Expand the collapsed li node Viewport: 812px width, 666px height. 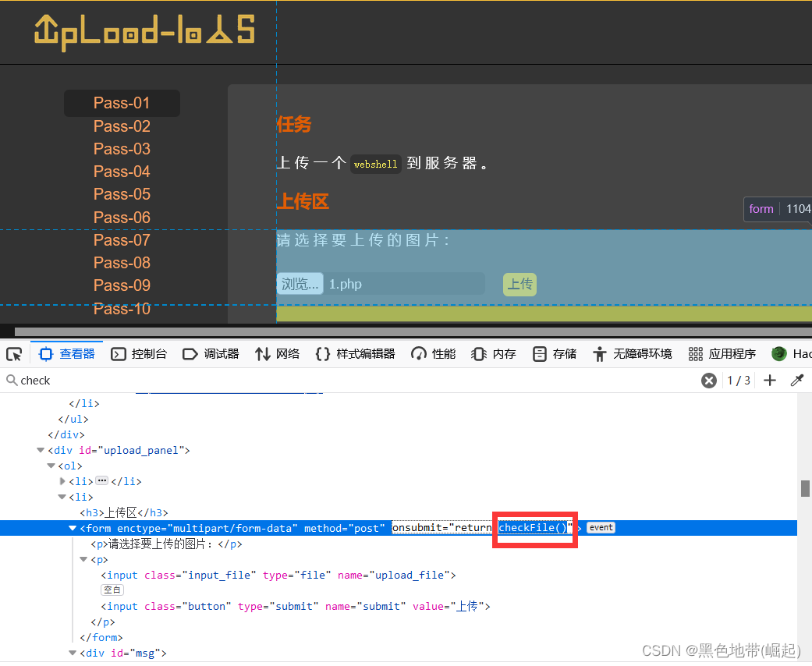point(62,481)
